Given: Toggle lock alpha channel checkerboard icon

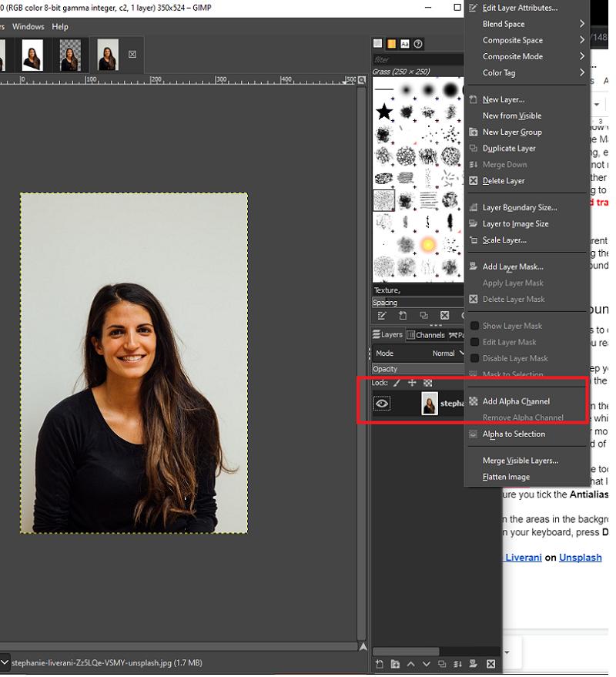Looking at the screenshot, I should point(428,383).
